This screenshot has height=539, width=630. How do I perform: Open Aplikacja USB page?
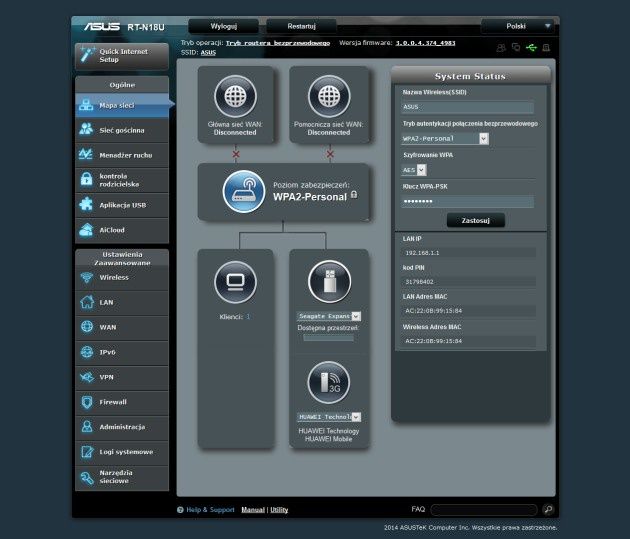click(122, 205)
